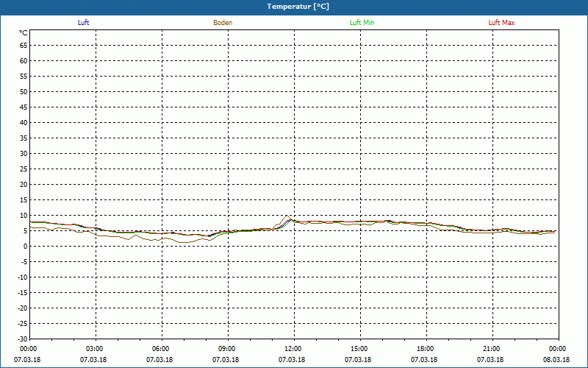
Task: Click the 03:00 time label
Action: (x=94, y=349)
